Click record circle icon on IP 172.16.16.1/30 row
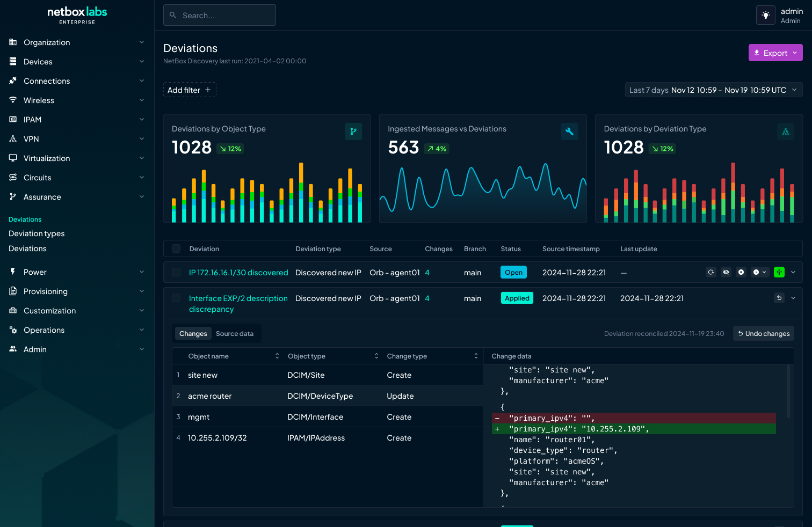 pos(741,273)
